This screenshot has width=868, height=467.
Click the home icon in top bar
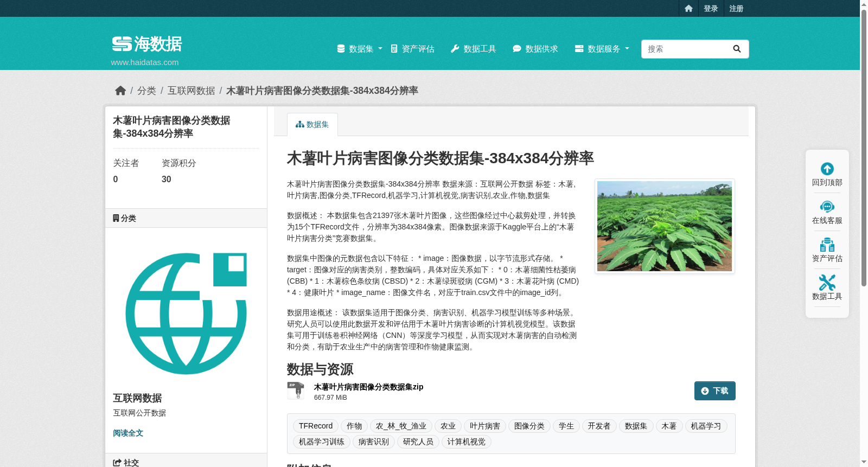pyautogui.click(x=688, y=9)
